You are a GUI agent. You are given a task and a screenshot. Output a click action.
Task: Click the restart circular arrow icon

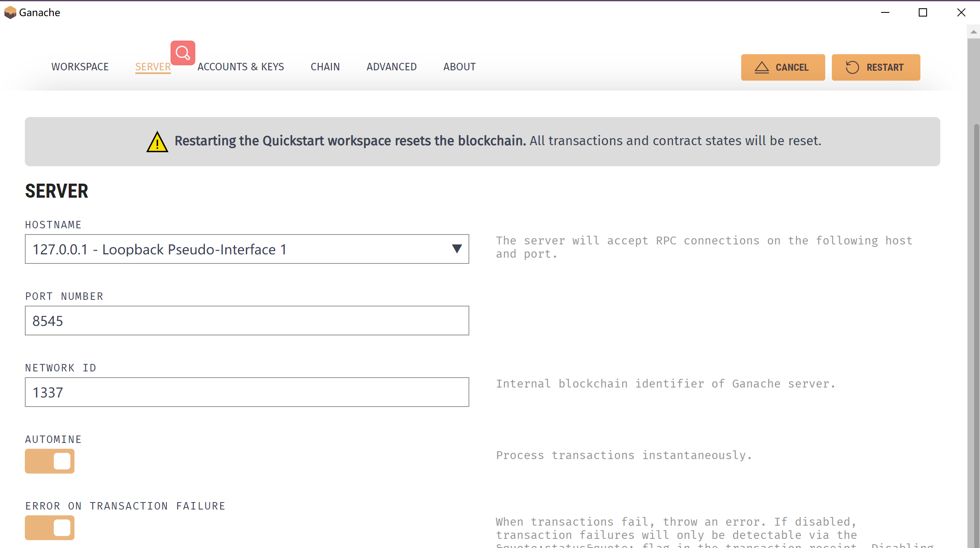pyautogui.click(x=853, y=67)
